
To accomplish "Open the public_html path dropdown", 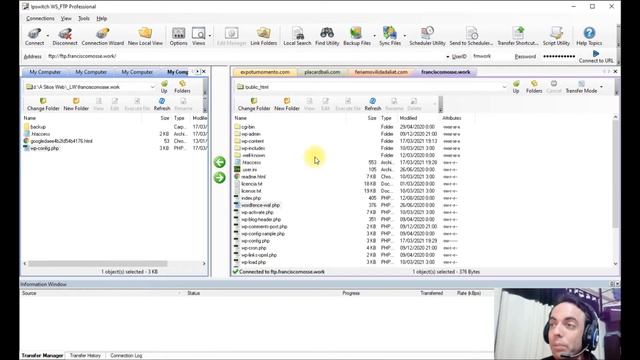I will [504, 87].
